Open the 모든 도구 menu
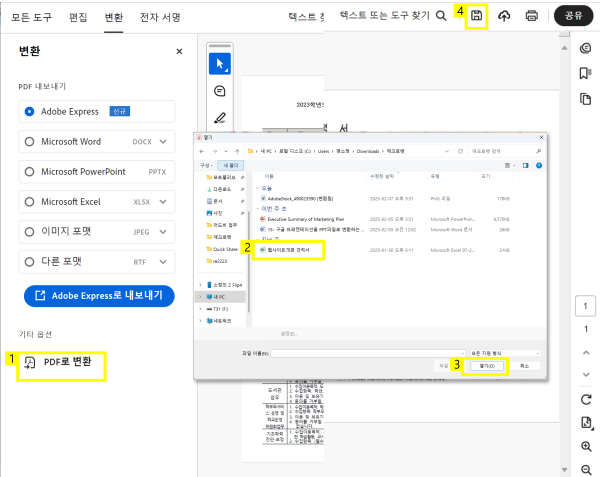Screen dimensions: 600x477 31,17
